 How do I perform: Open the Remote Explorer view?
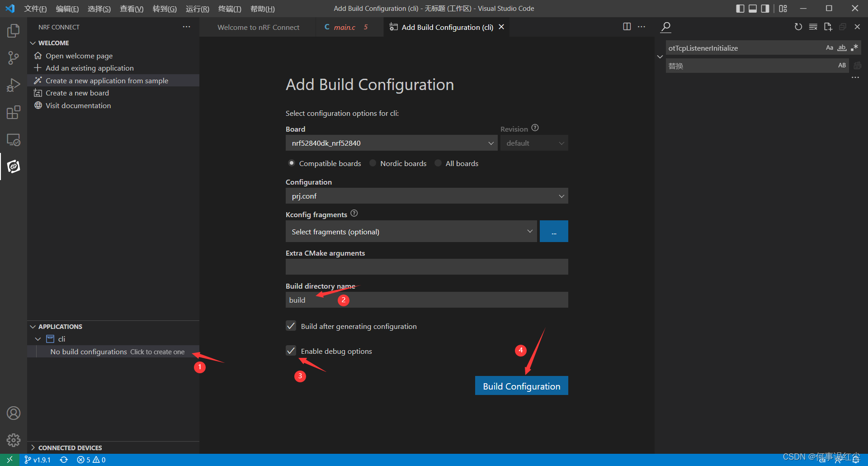[14, 139]
